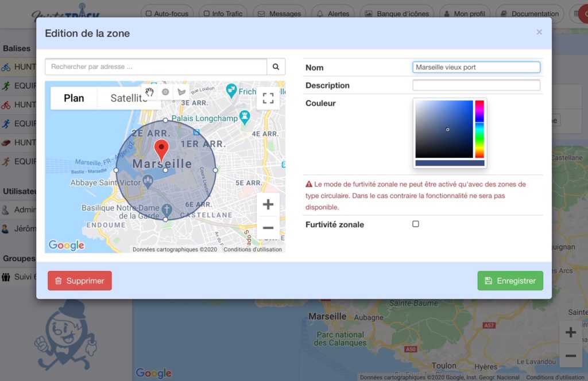Viewport: 588px width, 381px height.
Task: Pick a shade in the color saturation square
Action: pos(444,129)
